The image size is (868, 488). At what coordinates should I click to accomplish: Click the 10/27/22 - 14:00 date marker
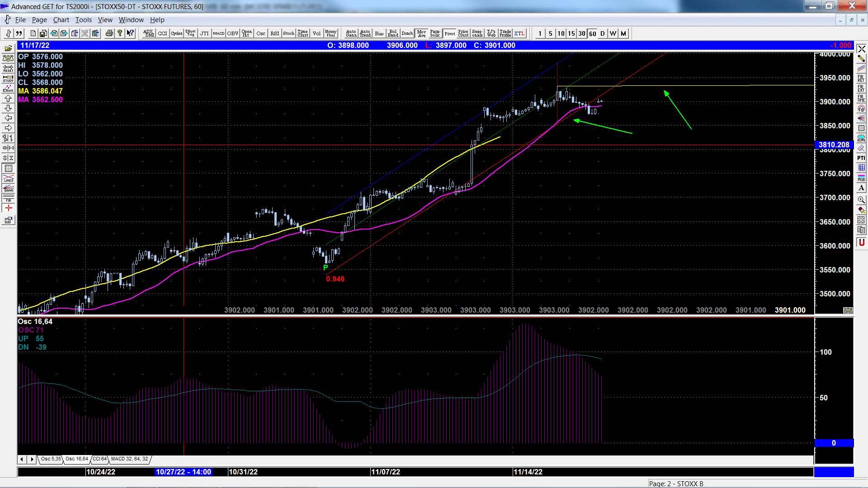click(x=184, y=472)
